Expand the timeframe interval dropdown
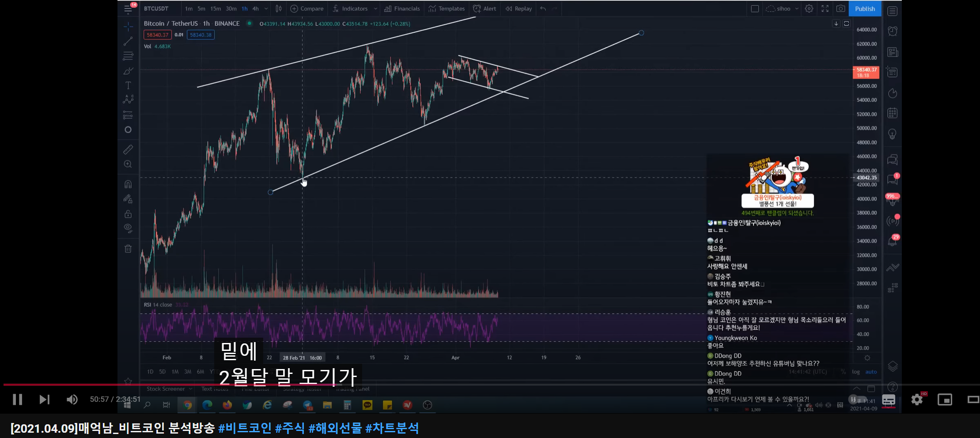The height and width of the screenshot is (438, 980). 266,8
